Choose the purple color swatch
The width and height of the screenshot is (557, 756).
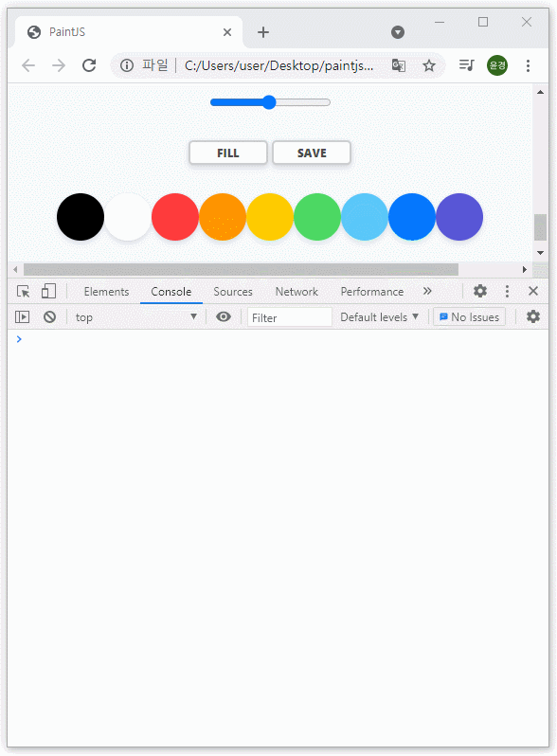(x=459, y=217)
